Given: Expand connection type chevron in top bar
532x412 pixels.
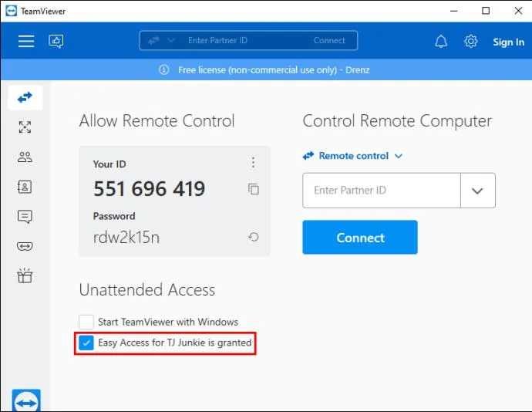Looking at the screenshot, I should tap(171, 40).
